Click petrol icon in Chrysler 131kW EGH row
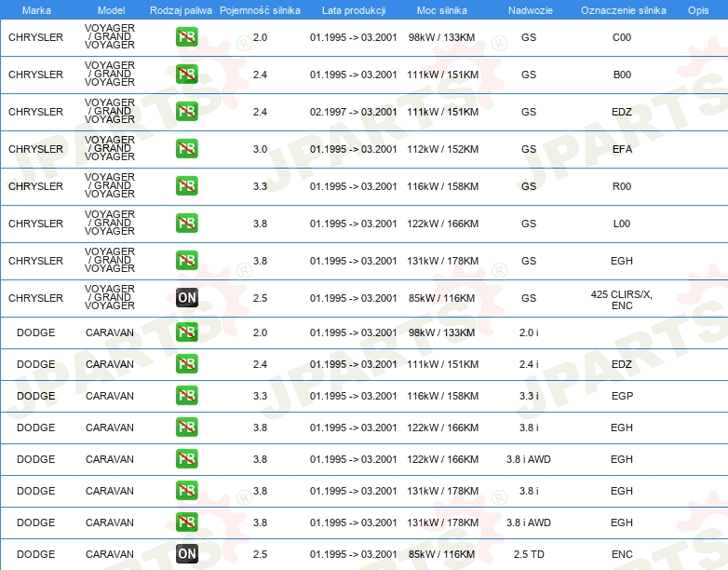Image resolution: width=728 pixels, height=570 pixels. point(186,260)
